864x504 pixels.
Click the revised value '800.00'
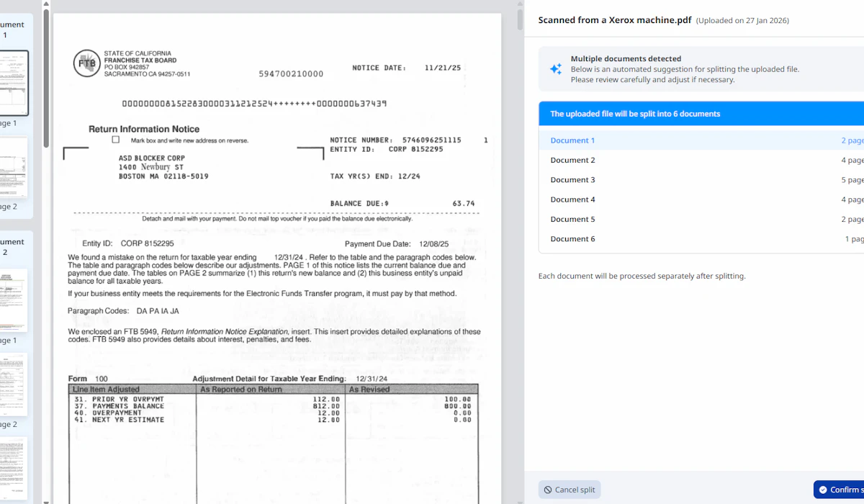(458, 406)
